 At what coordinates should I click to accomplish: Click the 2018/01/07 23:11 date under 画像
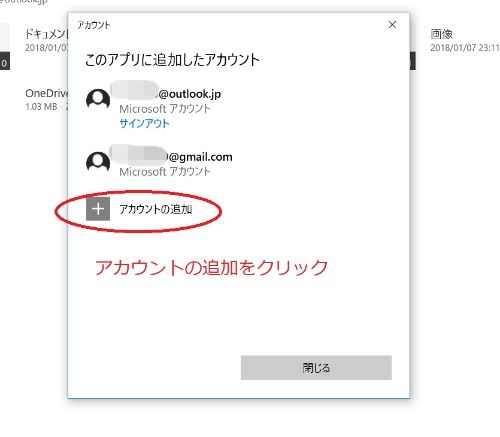(465, 48)
